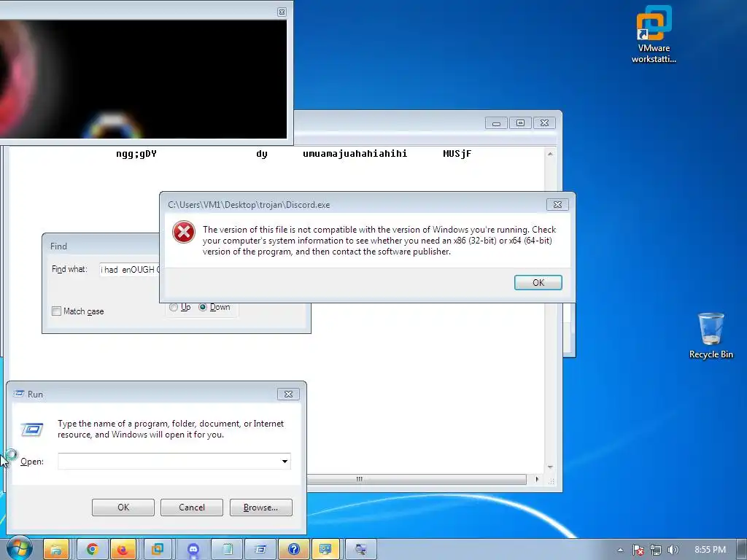Open Windows Explorer from the taskbar
Viewport: 747px width, 560px height.
coord(56,550)
